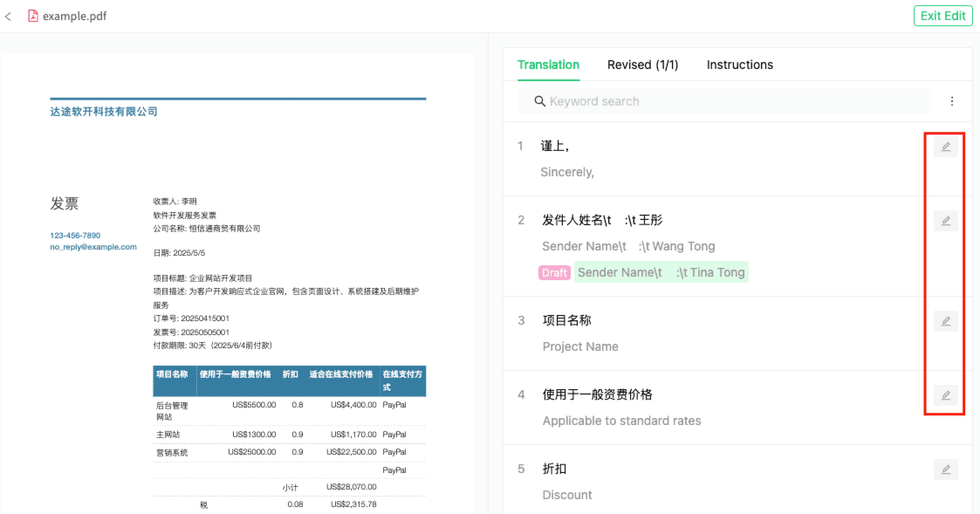Edit the Project Name translation entry

coord(945,321)
